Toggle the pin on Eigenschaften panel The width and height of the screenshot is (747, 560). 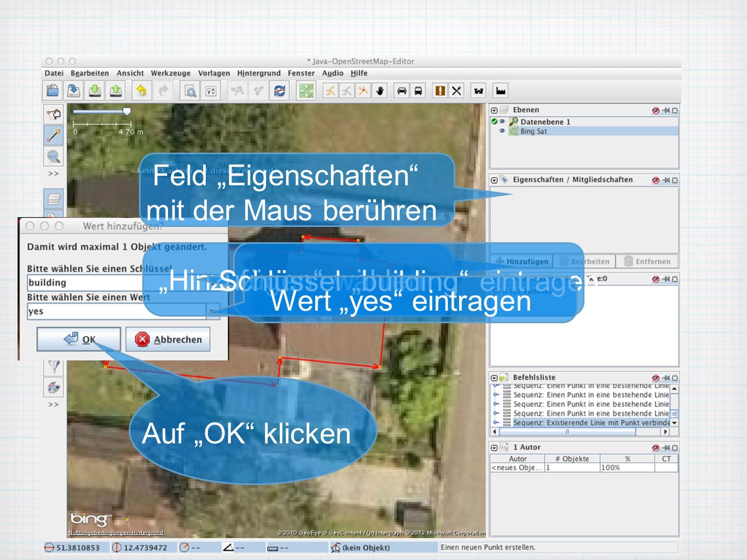point(666,180)
